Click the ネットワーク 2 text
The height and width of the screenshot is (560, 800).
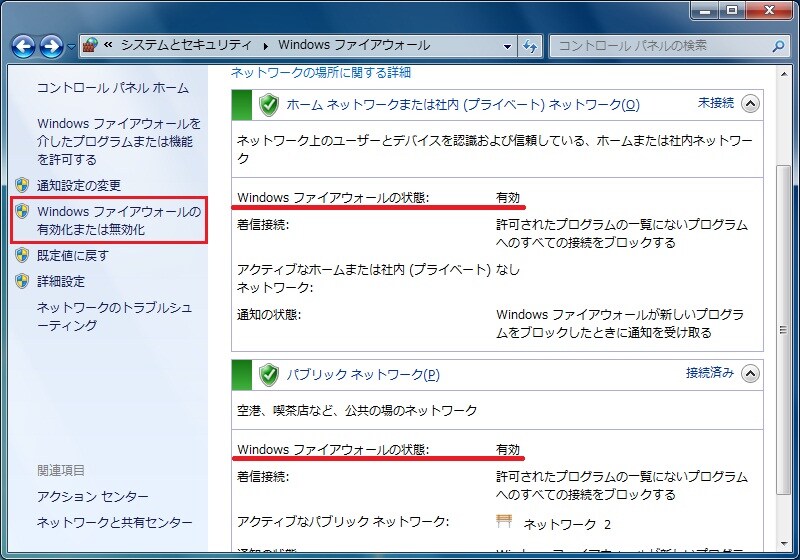(x=567, y=524)
